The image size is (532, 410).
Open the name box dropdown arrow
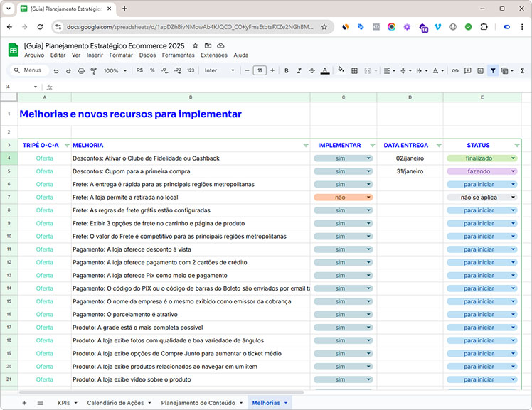[36, 87]
